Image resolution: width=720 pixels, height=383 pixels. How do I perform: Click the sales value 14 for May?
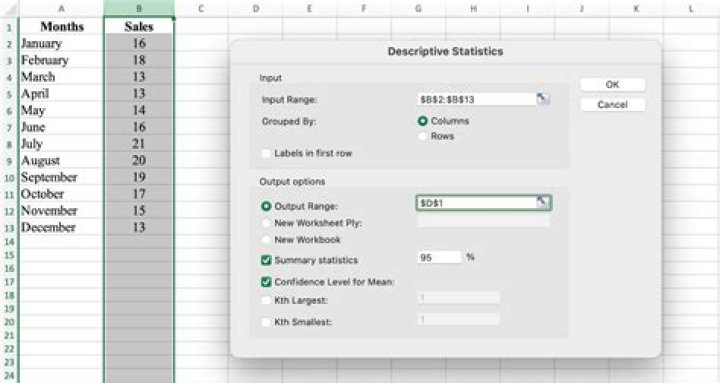(x=139, y=110)
